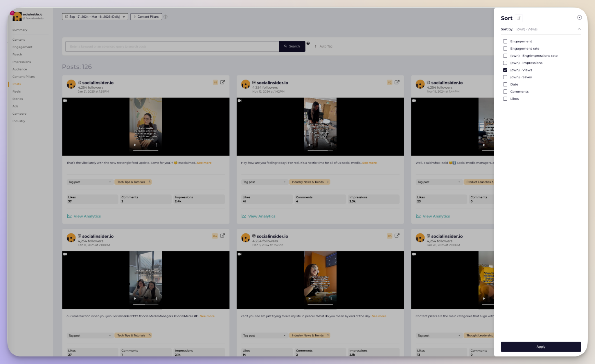Focus the keyword search field
This screenshot has height=364, width=595.
click(x=172, y=46)
